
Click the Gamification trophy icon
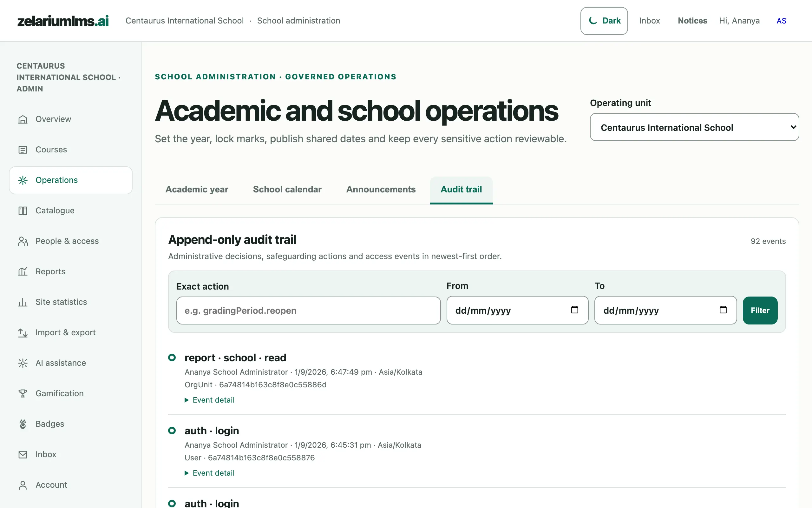point(23,393)
